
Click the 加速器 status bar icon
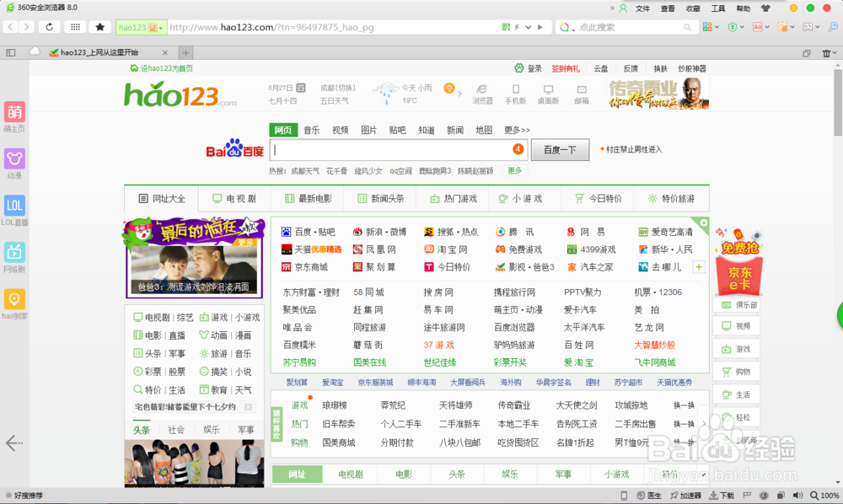click(686, 496)
